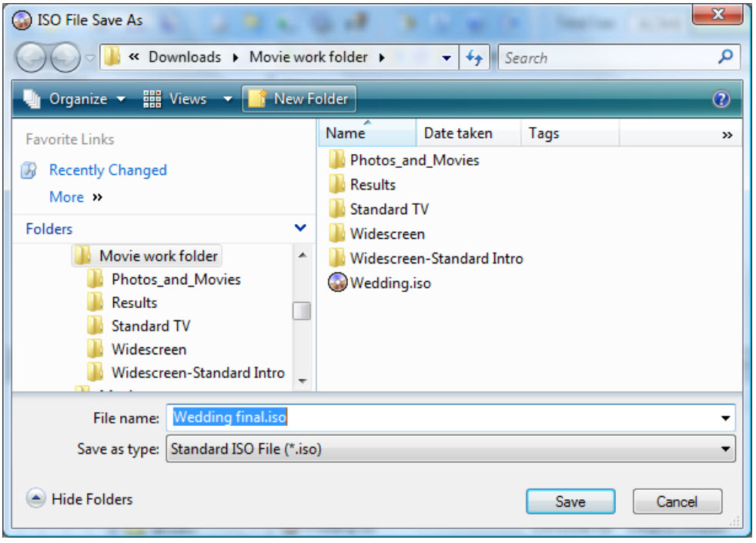Screen dimensions: 756x543
Task: Open recent pages dropdown beside navigation arrows
Action: click(90, 59)
